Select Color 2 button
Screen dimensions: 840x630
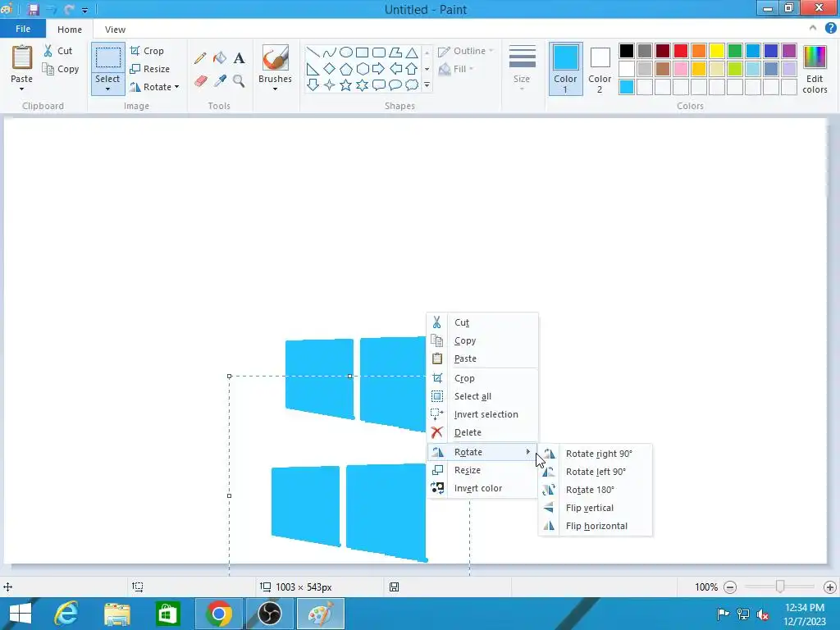click(600, 69)
